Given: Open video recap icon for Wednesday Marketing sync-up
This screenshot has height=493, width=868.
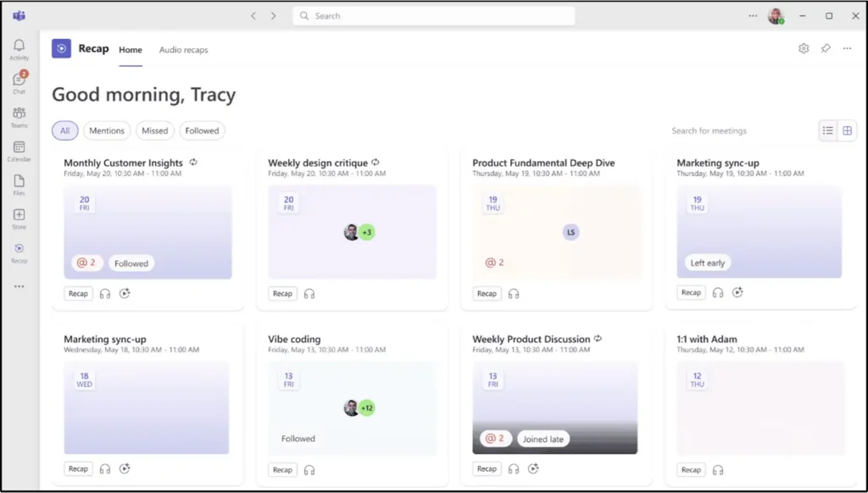Looking at the screenshot, I should [125, 468].
